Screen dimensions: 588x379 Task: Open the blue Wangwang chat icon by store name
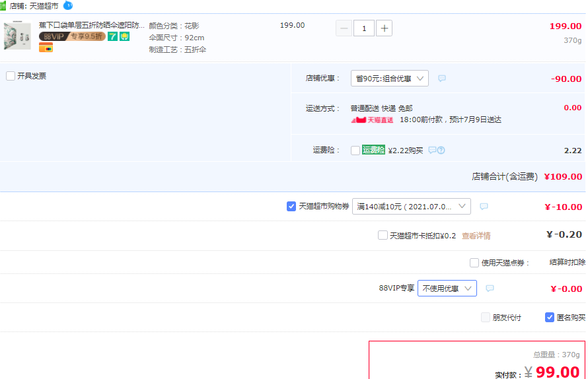point(68,5)
